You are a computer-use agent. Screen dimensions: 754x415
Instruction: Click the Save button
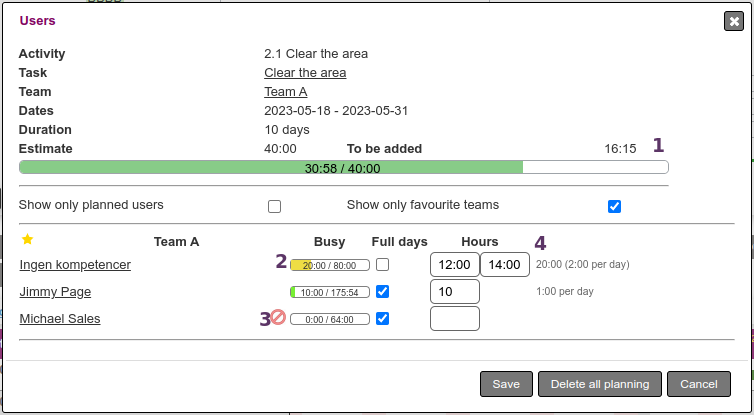[x=506, y=384]
